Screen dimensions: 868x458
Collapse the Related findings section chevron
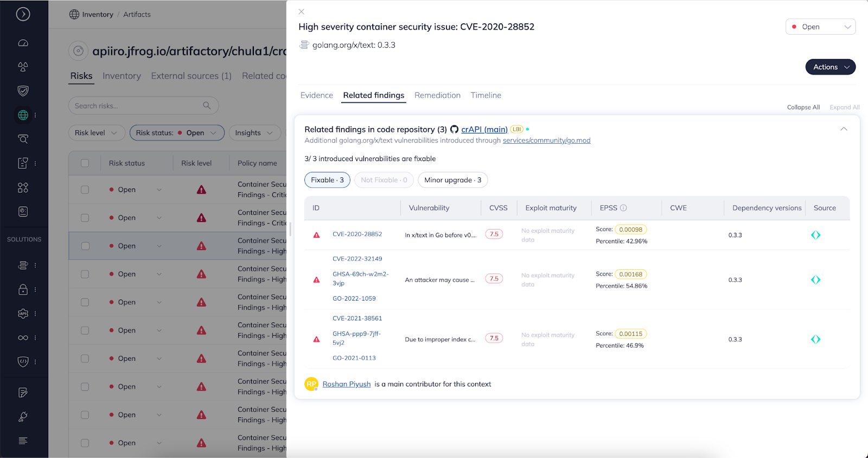[844, 129]
